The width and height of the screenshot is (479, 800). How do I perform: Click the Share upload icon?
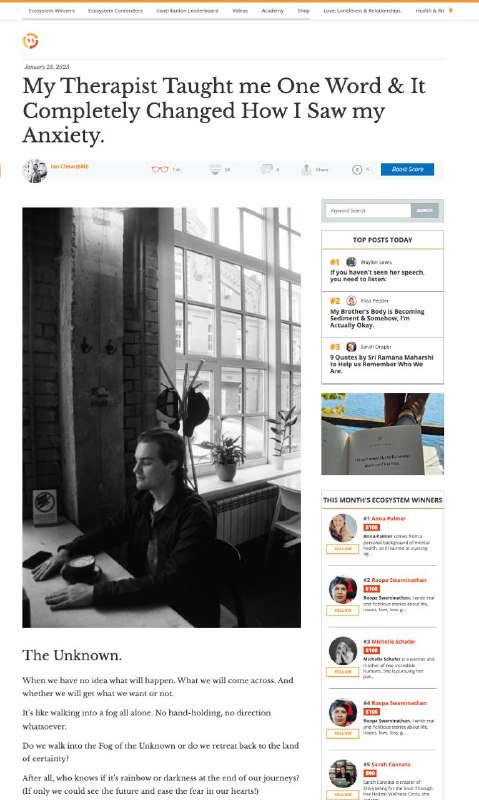[x=306, y=169]
